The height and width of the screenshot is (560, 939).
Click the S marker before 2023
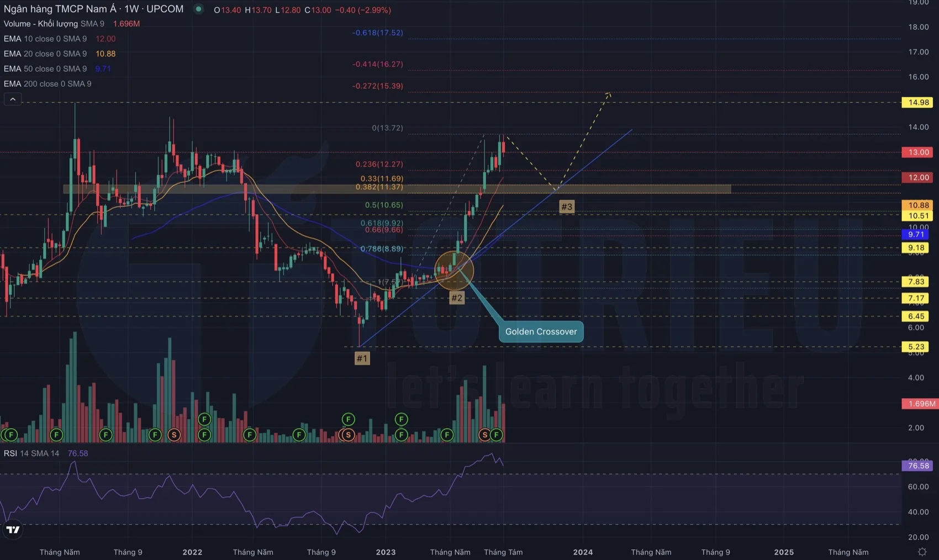point(348,435)
